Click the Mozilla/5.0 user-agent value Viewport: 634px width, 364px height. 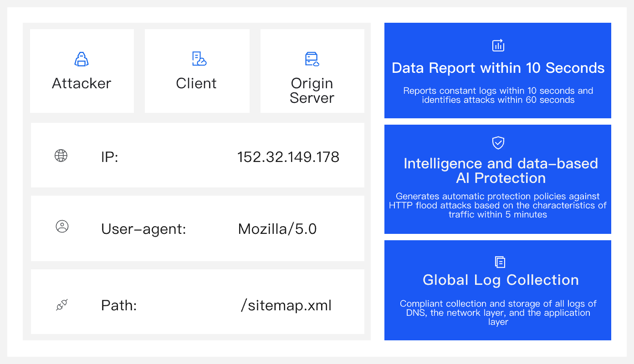(x=277, y=228)
